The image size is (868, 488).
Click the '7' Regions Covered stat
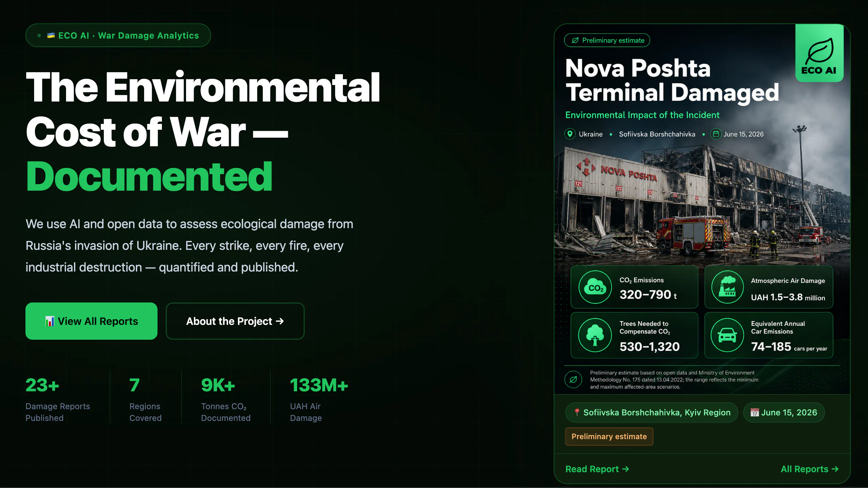146,399
